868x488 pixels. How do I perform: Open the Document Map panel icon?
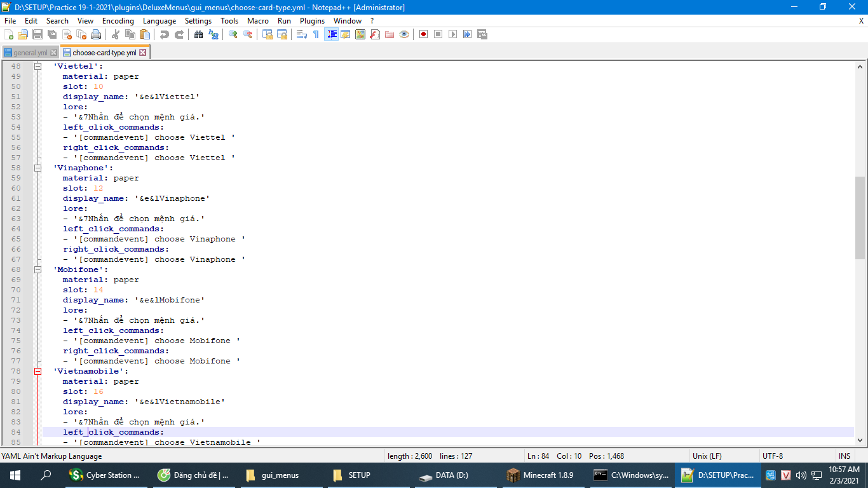pos(360,34)
